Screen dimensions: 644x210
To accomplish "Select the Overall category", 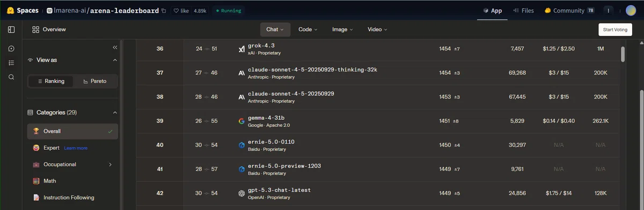I will [x=72, y=131].
